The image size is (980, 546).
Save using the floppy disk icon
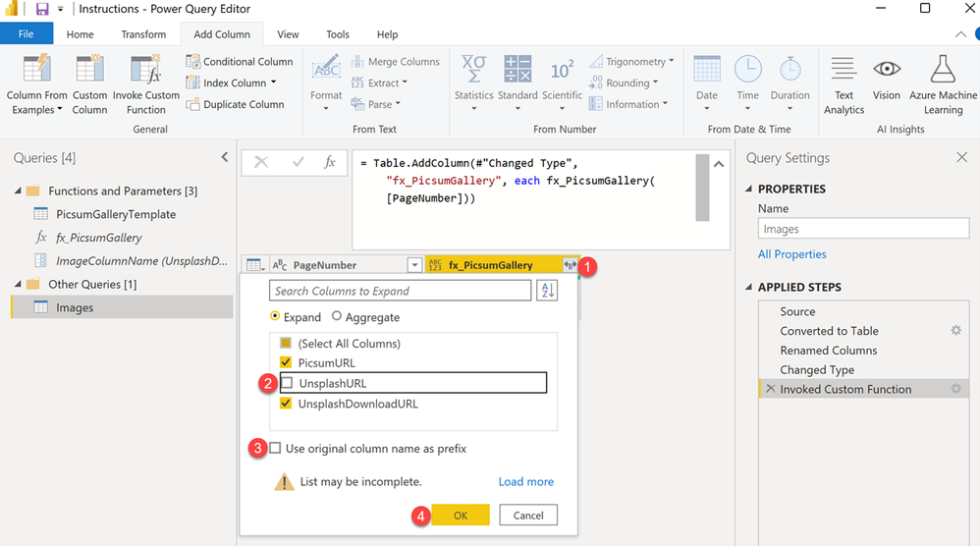(42, 9)
